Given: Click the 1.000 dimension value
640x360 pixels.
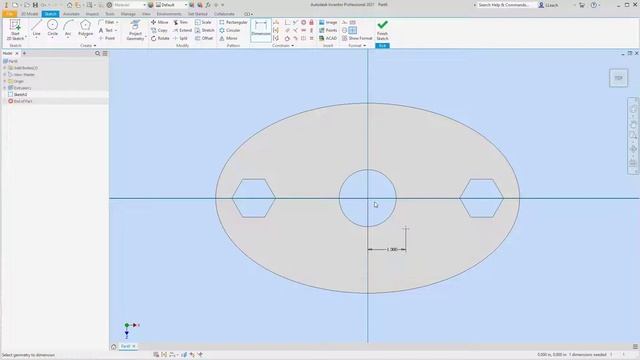Looking at the screenshot, I should (392, 249).
